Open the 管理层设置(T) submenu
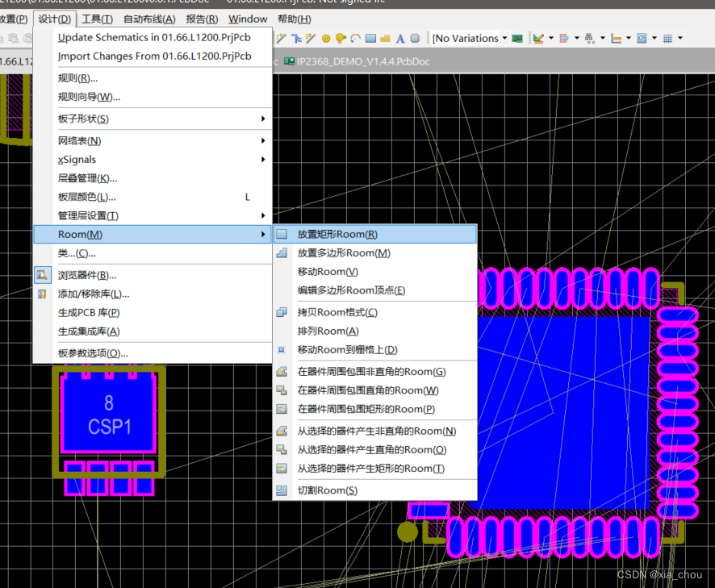 click(x=153, y=215)
